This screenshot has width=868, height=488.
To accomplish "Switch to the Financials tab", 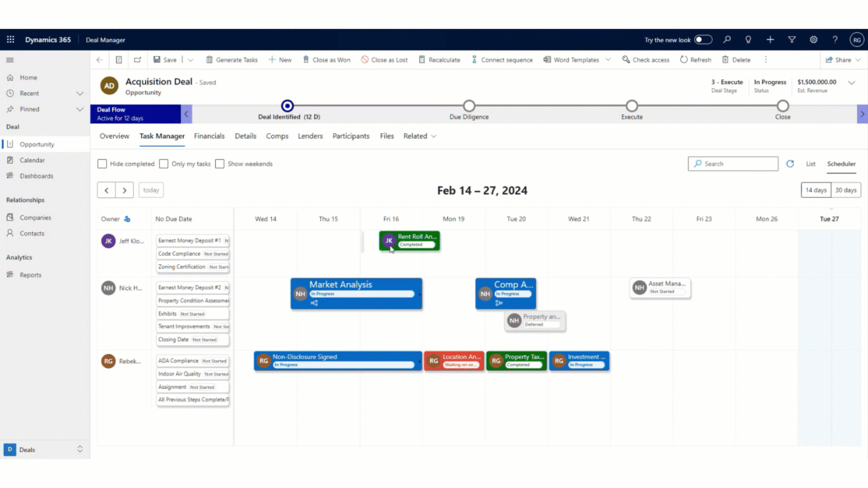I will pos(209,136).
